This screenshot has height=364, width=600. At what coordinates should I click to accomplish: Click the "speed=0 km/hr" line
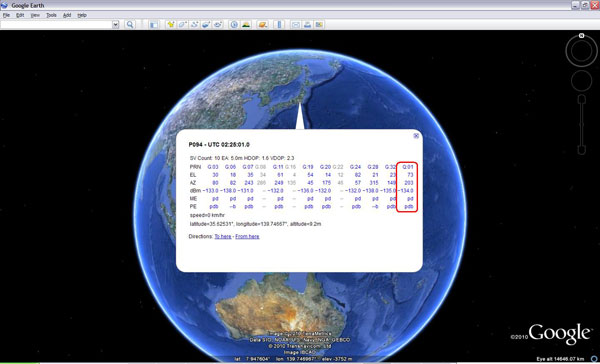tap(207, 215)
